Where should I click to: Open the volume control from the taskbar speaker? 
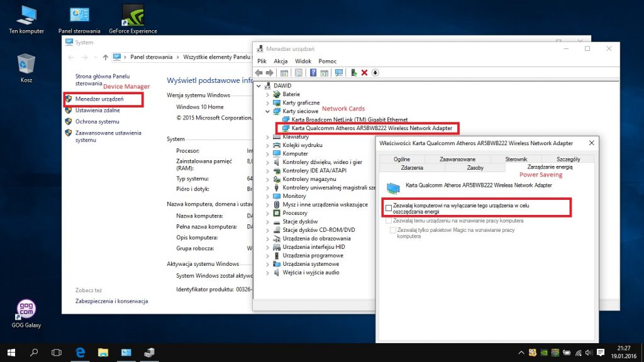589,353
